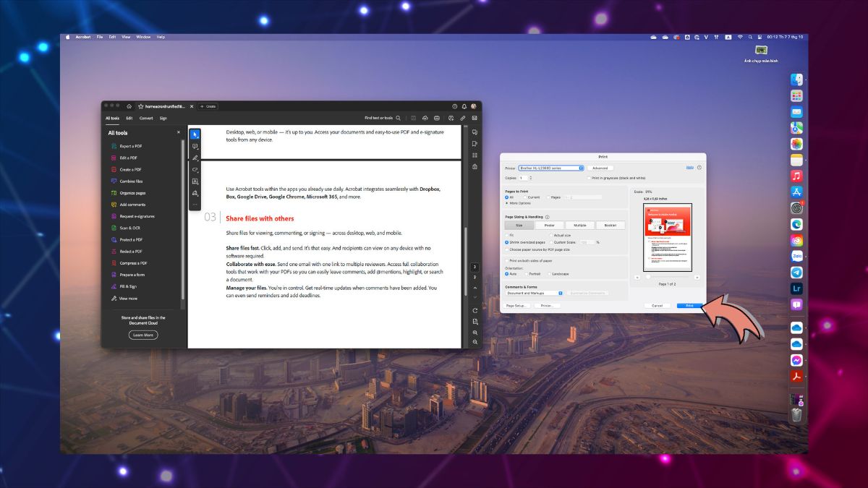Screen dimensions: 868x488
Task: Click the Advanced button next to the printer
Action: [x=600, y=168]
